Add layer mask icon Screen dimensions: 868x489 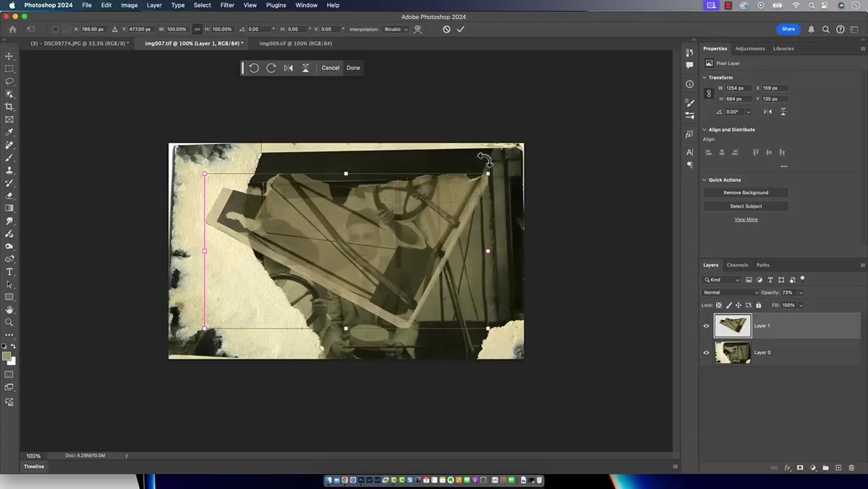[x=800, y=468]
